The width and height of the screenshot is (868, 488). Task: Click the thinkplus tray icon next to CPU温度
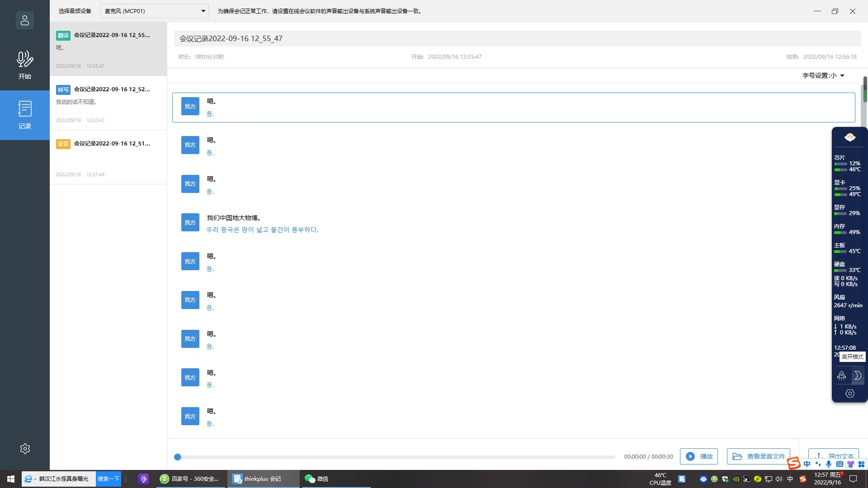point(682,479)
